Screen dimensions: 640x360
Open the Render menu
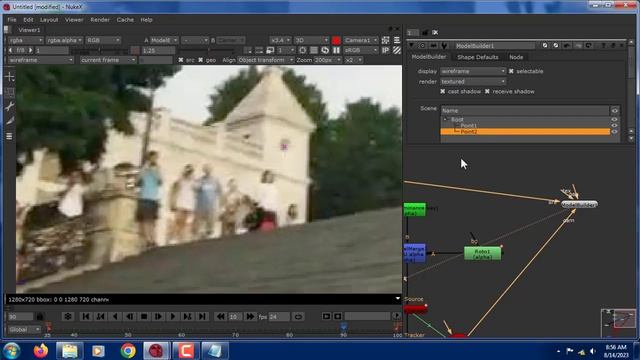[100, 20]
